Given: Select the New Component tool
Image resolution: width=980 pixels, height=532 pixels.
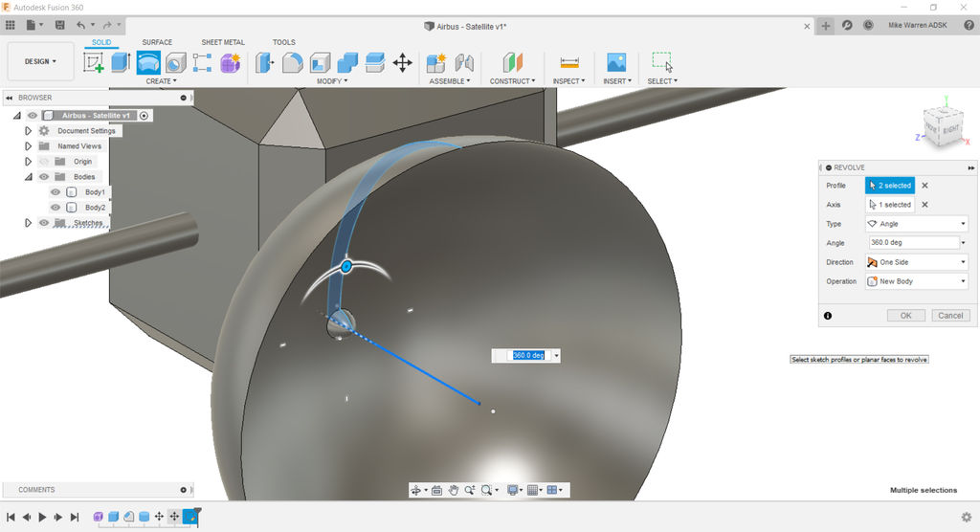Looking at the screenshot, I should click(x=435, y=62).
